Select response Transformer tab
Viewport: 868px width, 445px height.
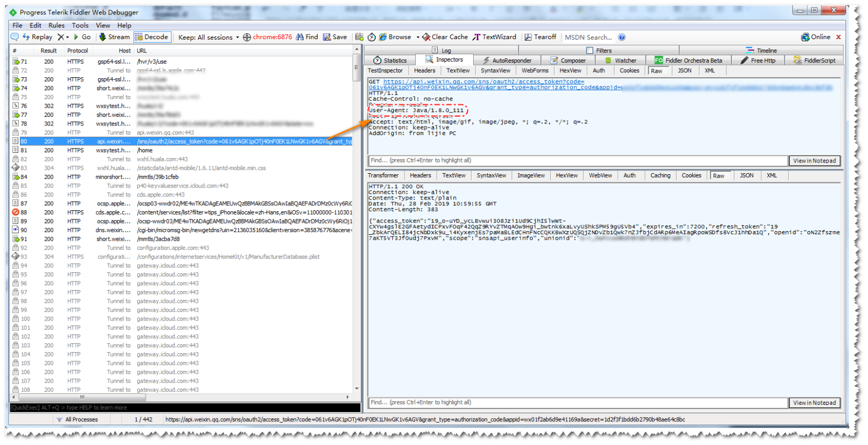[x=383, y=176]
